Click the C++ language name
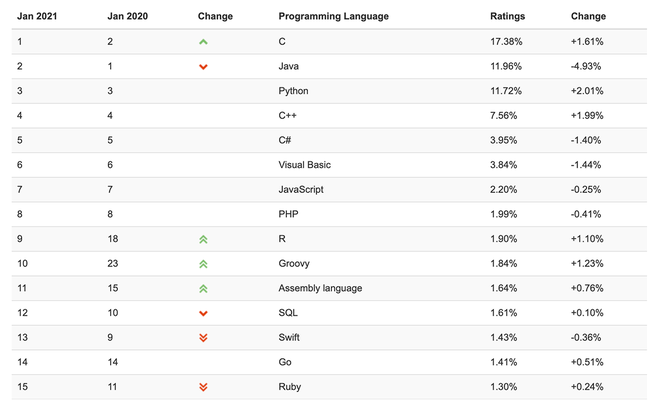Image resolution: width=656 pixels, height=406 pixels. pyautogui.click(x=287, y=116)
